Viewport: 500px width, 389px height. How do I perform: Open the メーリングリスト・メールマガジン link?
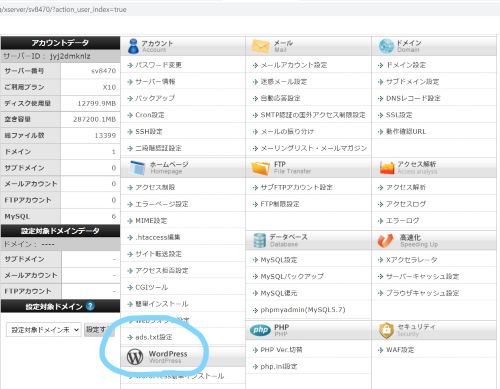[x=313, y=148]
